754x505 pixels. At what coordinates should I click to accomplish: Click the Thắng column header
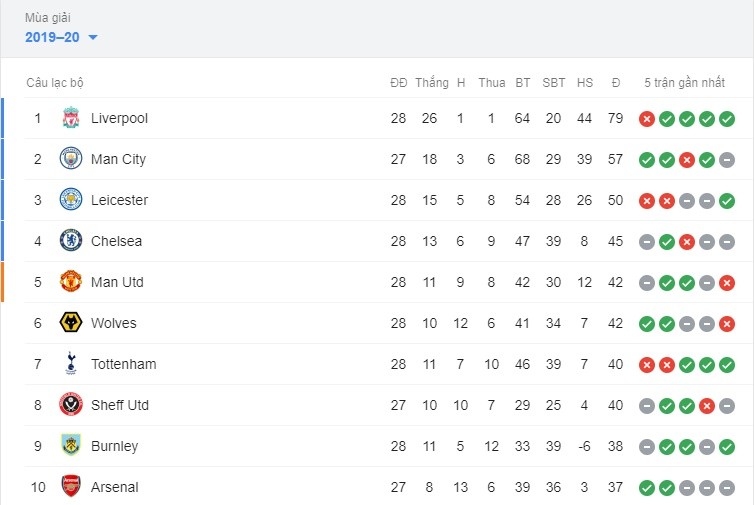coord(432,82)
